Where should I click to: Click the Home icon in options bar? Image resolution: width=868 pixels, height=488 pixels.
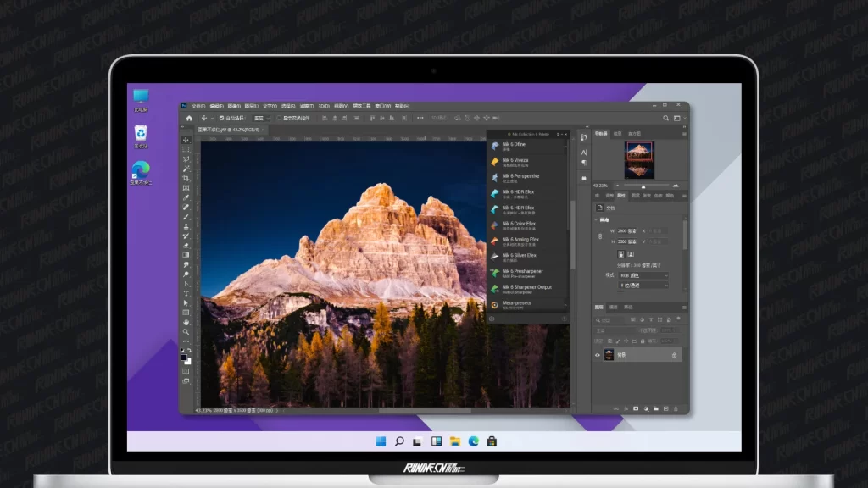click(189, 118)
